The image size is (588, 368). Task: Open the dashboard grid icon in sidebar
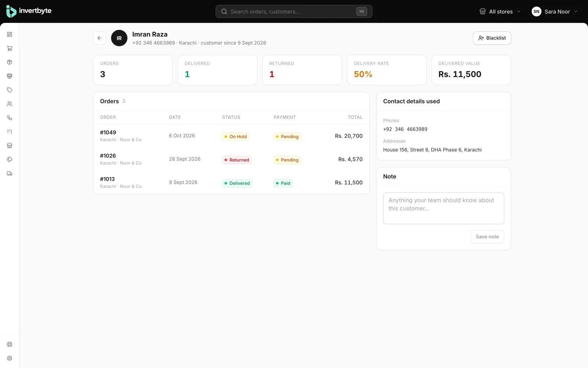pos(10,34)
